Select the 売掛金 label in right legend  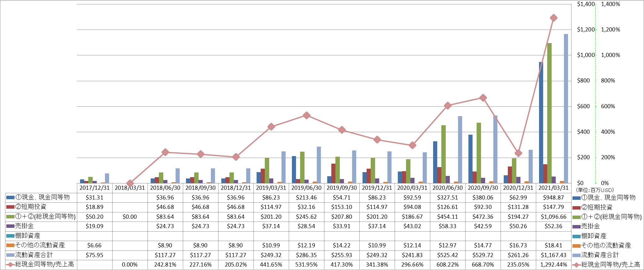(590, 227)
